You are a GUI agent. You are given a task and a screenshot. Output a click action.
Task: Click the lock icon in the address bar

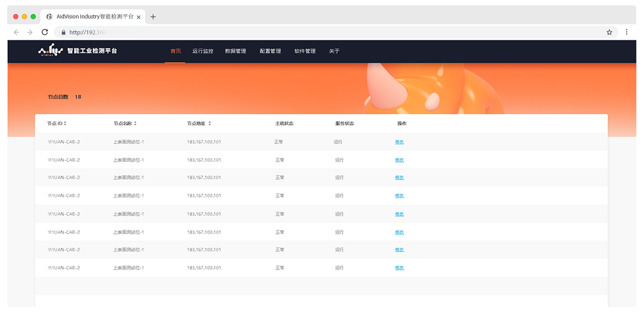[x=63, y=32]
